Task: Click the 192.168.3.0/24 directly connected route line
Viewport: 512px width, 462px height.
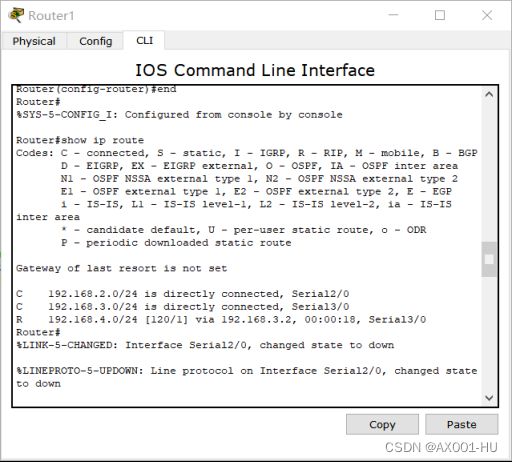Action: 182,306
